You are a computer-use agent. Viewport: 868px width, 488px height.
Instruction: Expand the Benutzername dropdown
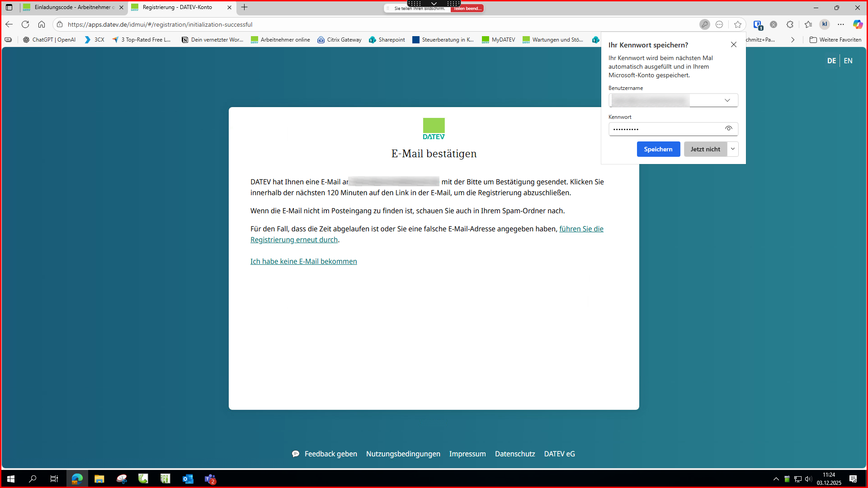click(727, 100)
